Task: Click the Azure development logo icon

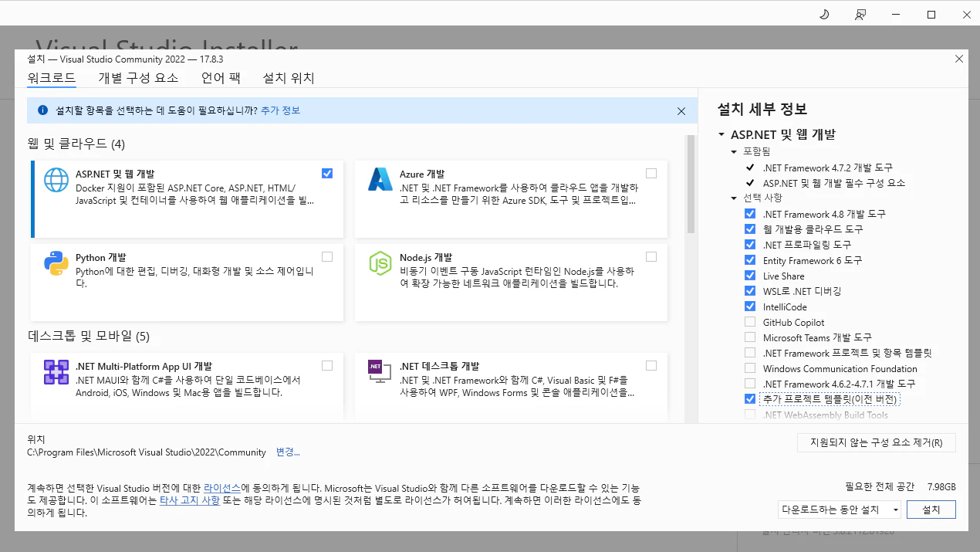Action: (x=380, y=180)
